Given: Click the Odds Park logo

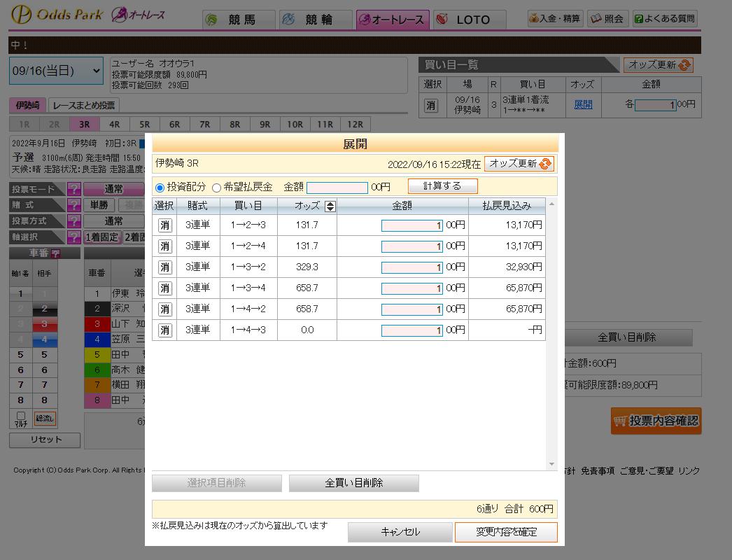Looking at the screenshot, I should click(57, 15).
